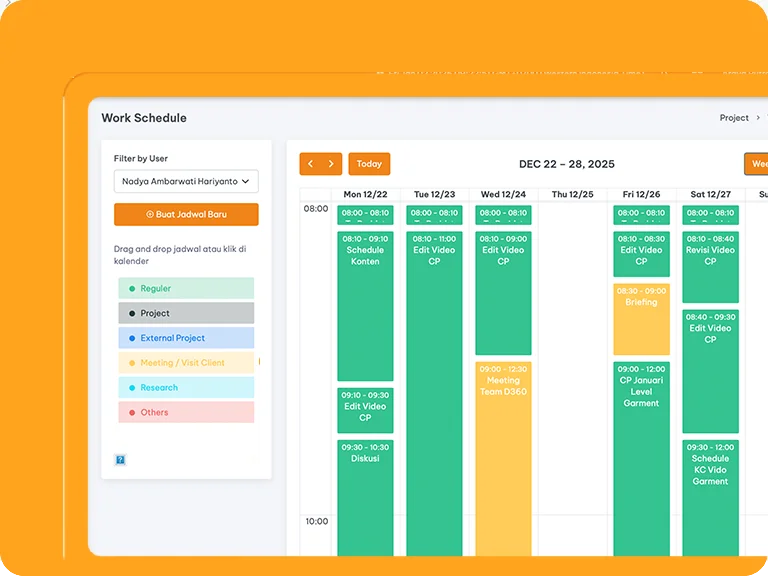
Task: Click the Thu 12/25 column header
Action: 573,194
